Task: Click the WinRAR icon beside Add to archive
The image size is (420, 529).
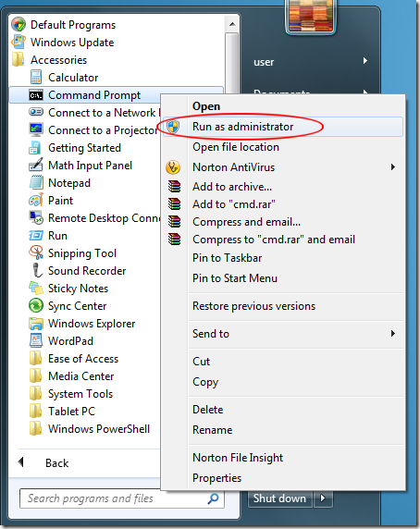Action: click(x=175, y=187)
